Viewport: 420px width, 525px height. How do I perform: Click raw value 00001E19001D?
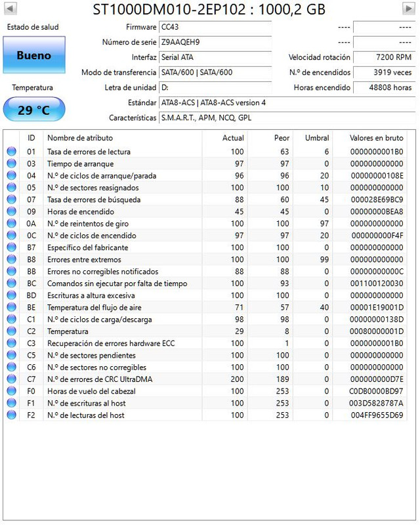pyautogui.click(x=377, y=307)
